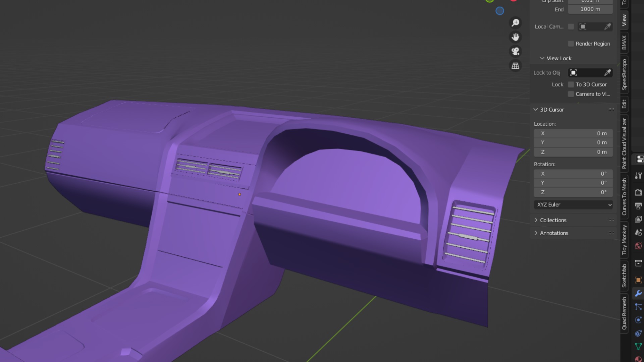Switch to SpeedRetopo sidebar tab
Screen dimensions: 644x362
click(x=624, y=74)
